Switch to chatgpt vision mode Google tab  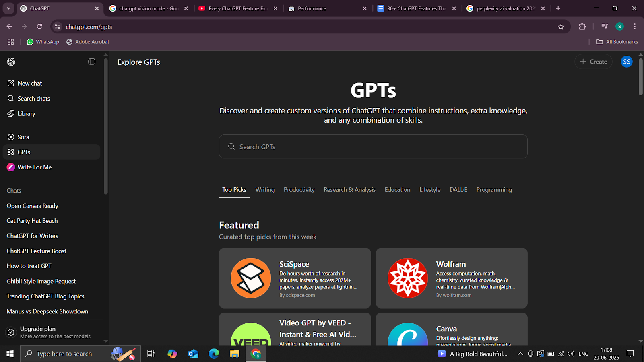[149, 8]
